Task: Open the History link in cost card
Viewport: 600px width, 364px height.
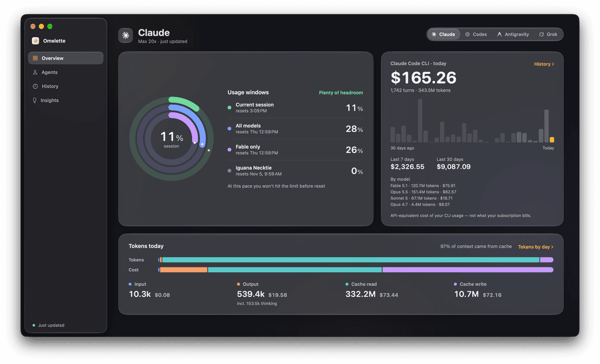Action: [x=544, y=64]
